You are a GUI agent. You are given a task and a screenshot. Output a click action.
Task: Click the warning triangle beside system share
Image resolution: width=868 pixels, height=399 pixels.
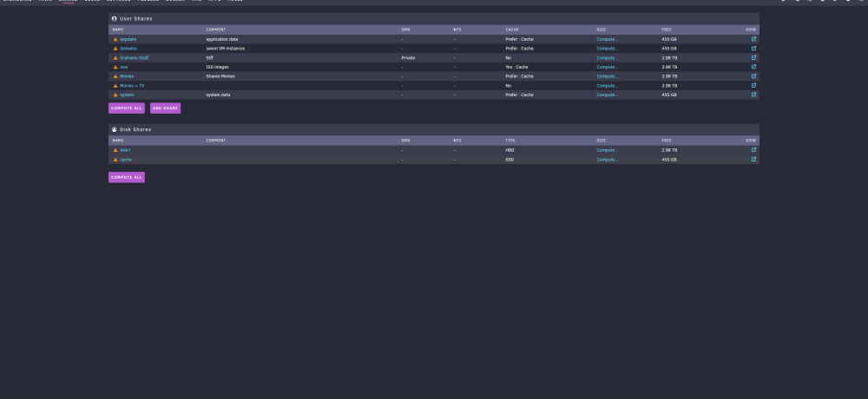[x=115, y=95]
